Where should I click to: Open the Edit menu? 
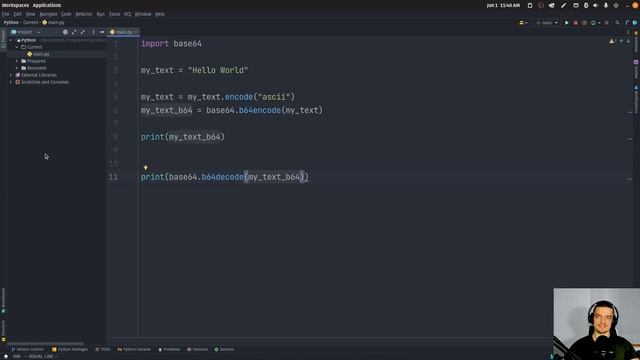17,14
